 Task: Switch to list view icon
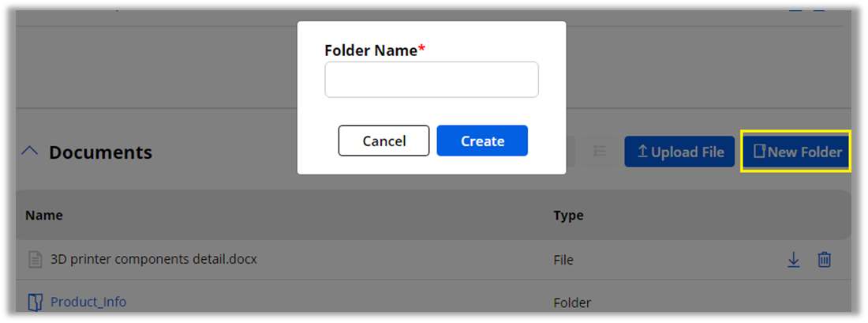(x=599, y=152)
